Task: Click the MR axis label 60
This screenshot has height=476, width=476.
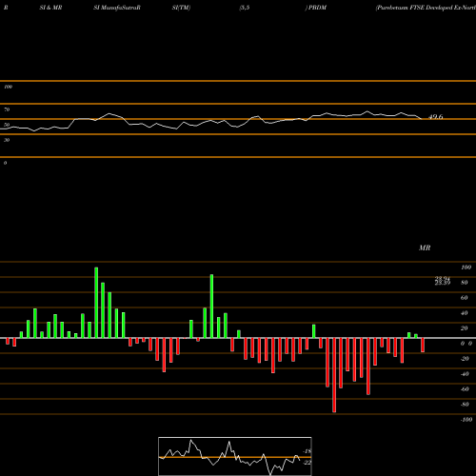Action: (x=464, y=298)
